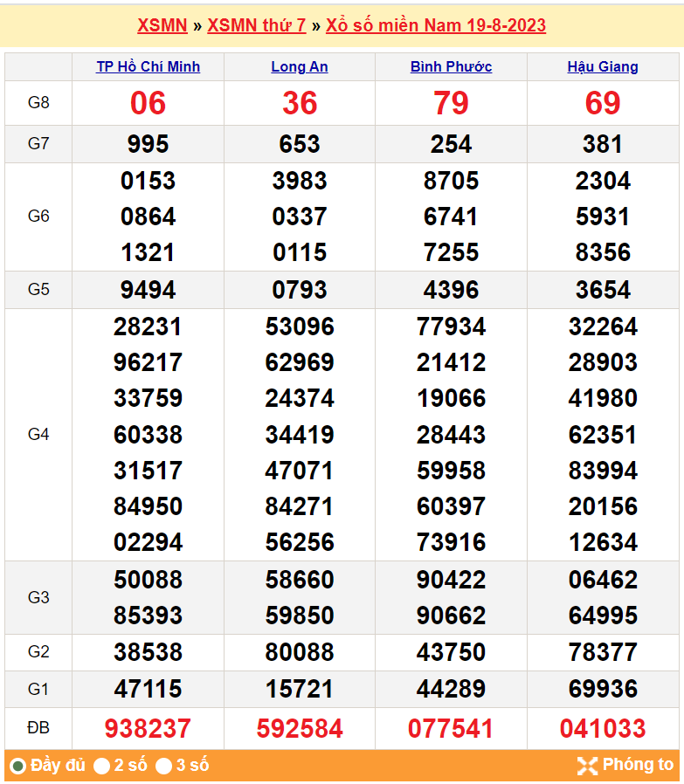Viewport: 684px width, 784px height.
Task: Open the Bình Phước column link
Action: click(x=451, y=66)
